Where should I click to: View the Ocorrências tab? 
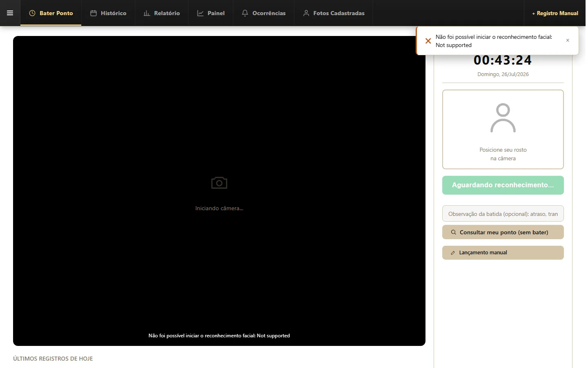264,13
